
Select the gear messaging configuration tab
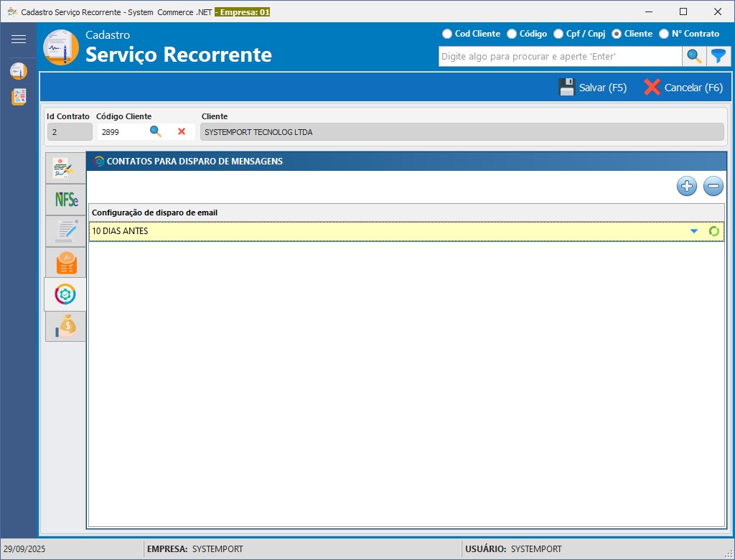coord(65,294)
